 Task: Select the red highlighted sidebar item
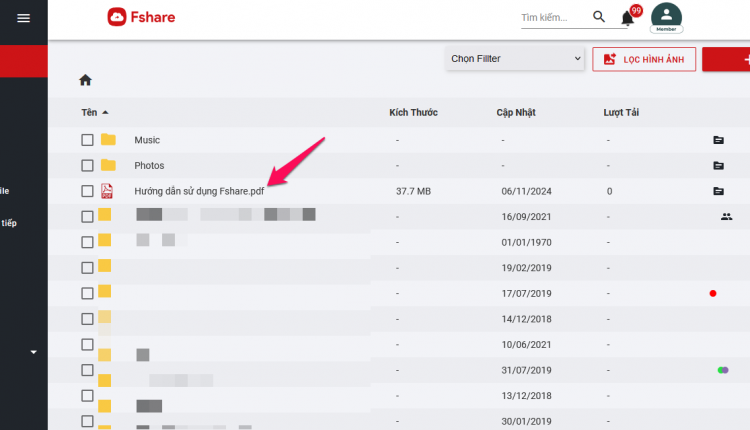24,61
